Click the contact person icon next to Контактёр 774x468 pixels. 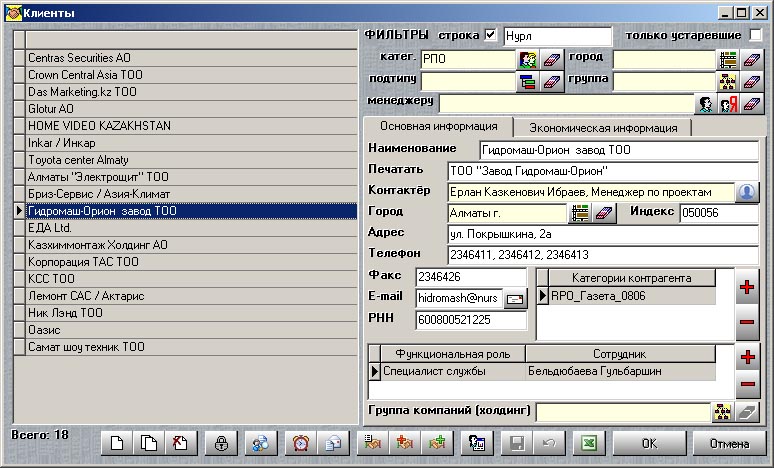tap(748, 191)
